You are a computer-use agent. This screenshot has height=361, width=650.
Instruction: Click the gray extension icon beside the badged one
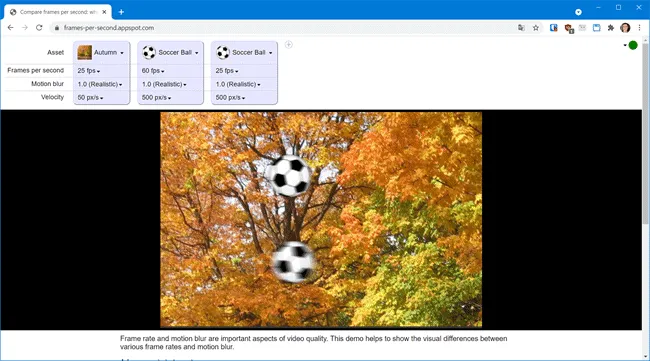click(x=582, y=28)
